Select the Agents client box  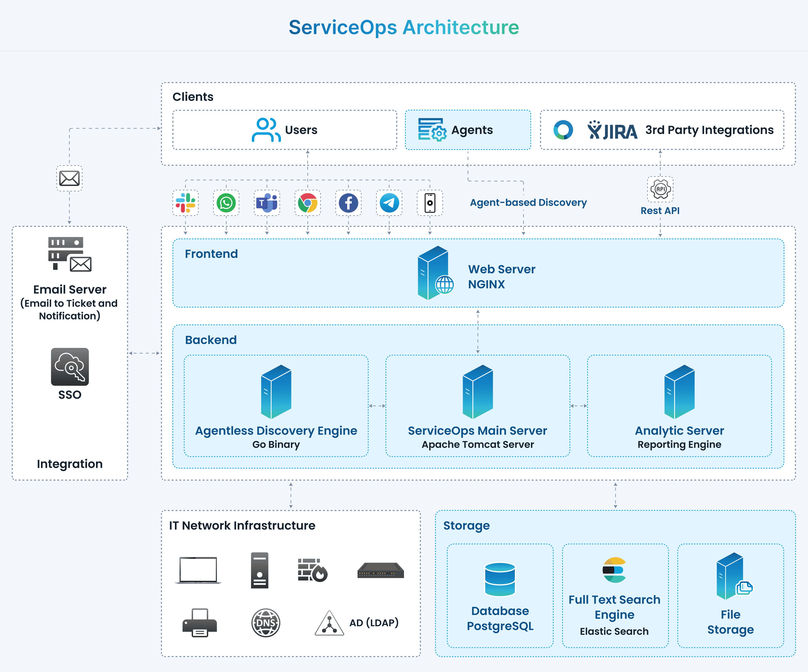[468, 130]
